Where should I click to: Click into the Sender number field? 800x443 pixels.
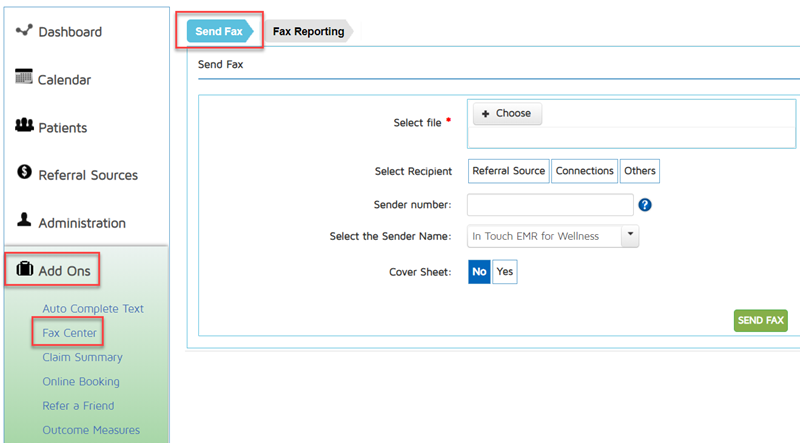point(550,205)
